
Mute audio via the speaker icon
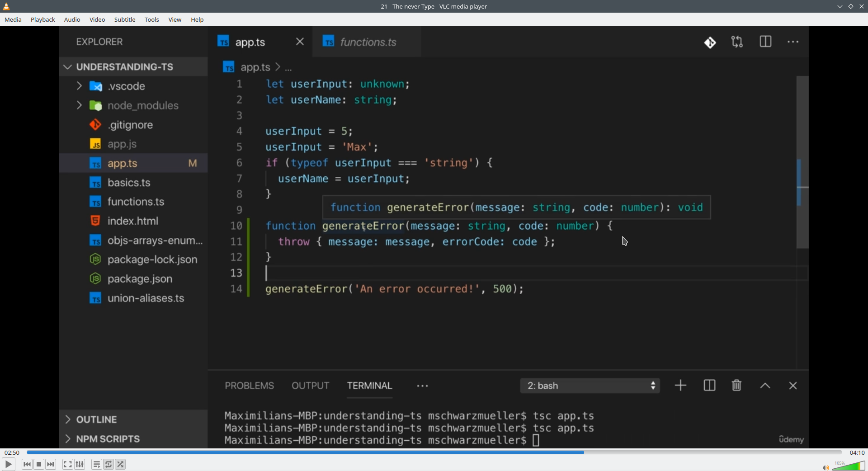(x=825, y=467)
